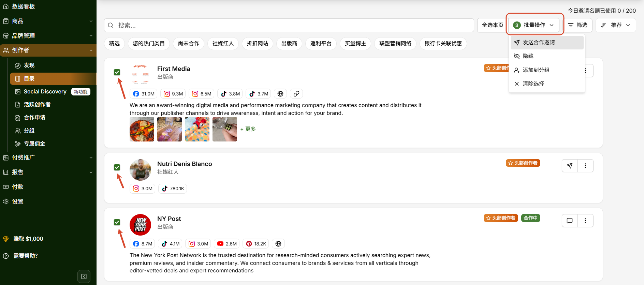Open chat icon for NY Post

pyautogui.click(x=570, y=221)
